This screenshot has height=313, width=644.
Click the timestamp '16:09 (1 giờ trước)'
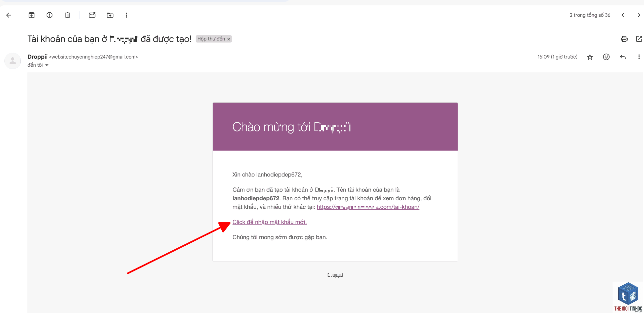point(557,57)
